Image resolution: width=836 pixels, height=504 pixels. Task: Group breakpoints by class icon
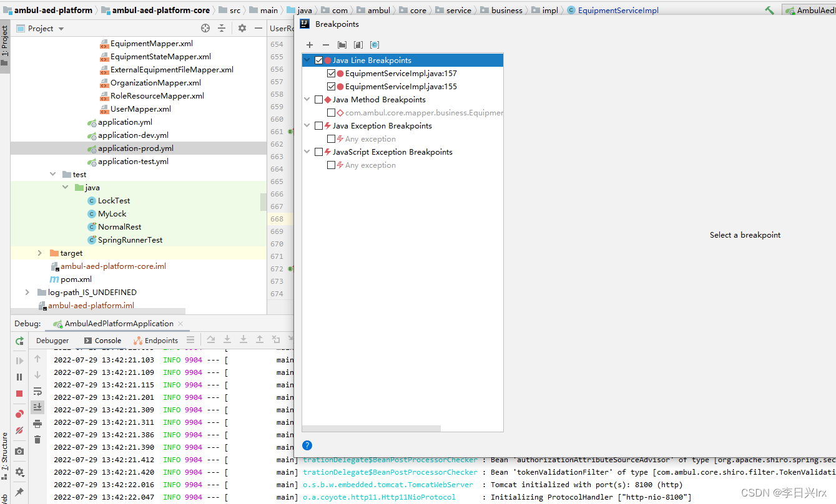[x=375, y=45]
